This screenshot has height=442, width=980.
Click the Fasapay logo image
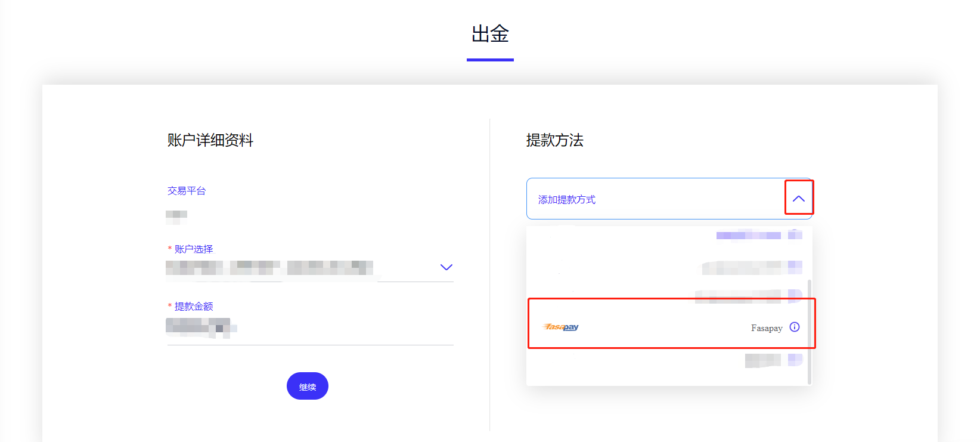tap(561, 327)
